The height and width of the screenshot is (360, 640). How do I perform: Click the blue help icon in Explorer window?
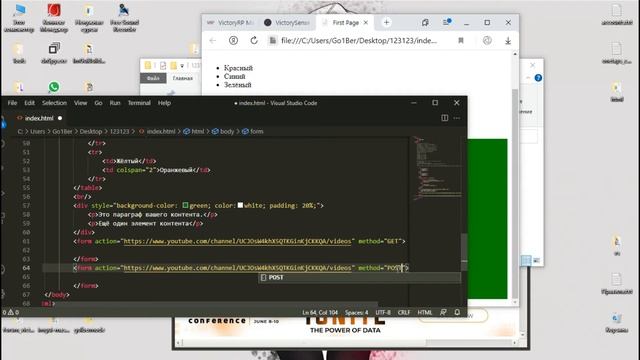(538, 78)
